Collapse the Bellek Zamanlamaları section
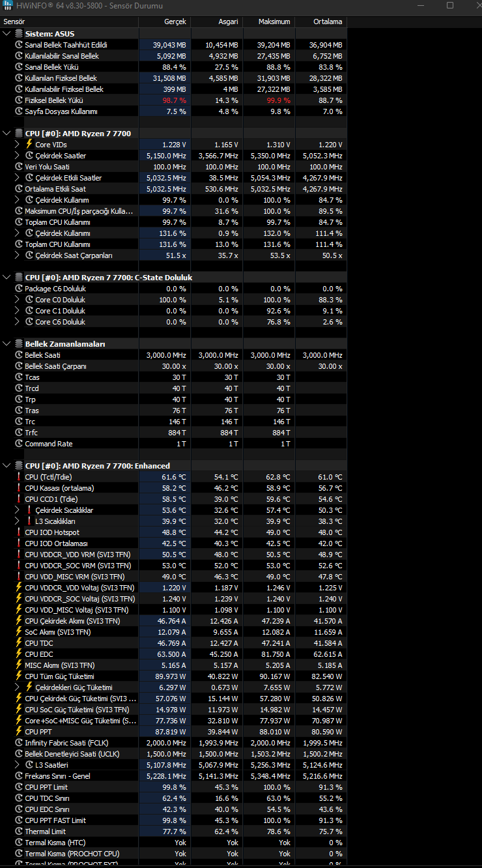Image resolution: width=482 pixels, height=868 pixels. (x=7, y=344)
